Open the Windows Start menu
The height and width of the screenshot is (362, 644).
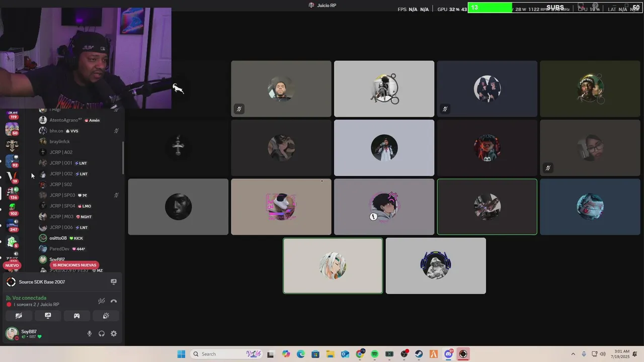click(x=181, y=354)
